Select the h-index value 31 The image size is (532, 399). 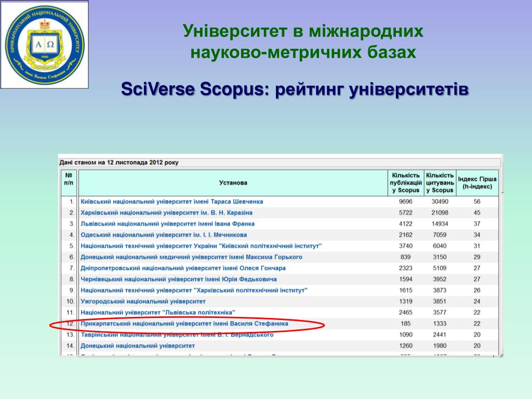point(477,246)
